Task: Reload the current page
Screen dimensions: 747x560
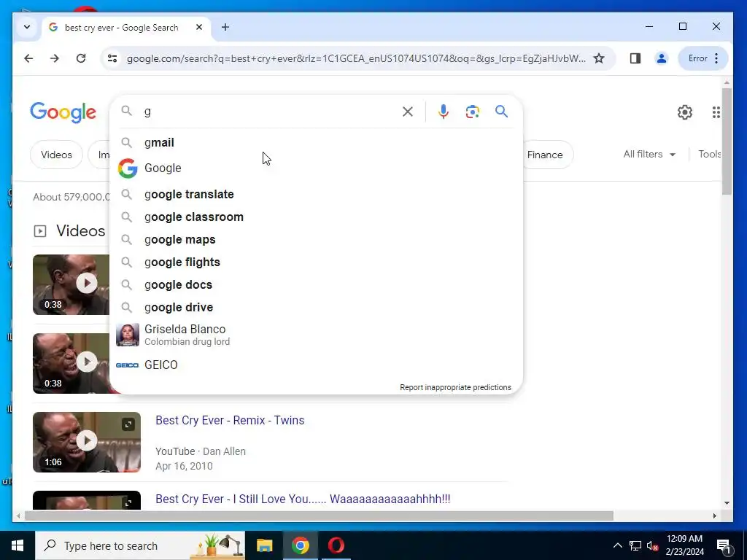Action: click(80, 58)
